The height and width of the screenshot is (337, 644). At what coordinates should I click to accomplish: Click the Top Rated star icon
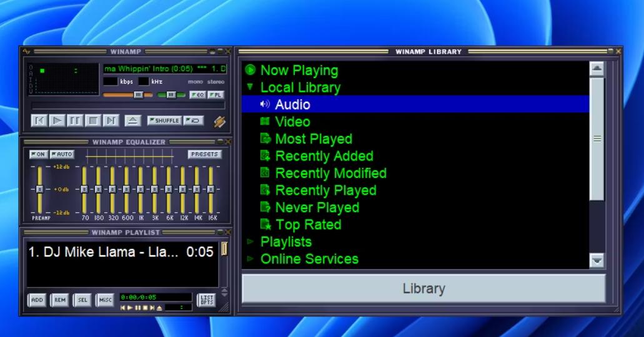[x=265, y=225]
